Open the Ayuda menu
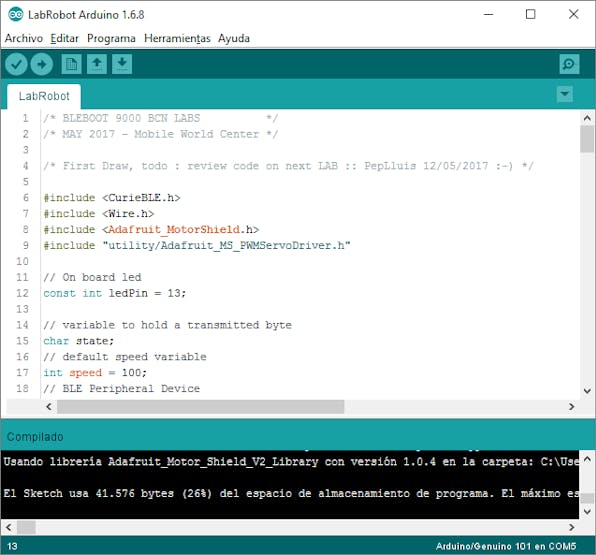 (234, 38)
